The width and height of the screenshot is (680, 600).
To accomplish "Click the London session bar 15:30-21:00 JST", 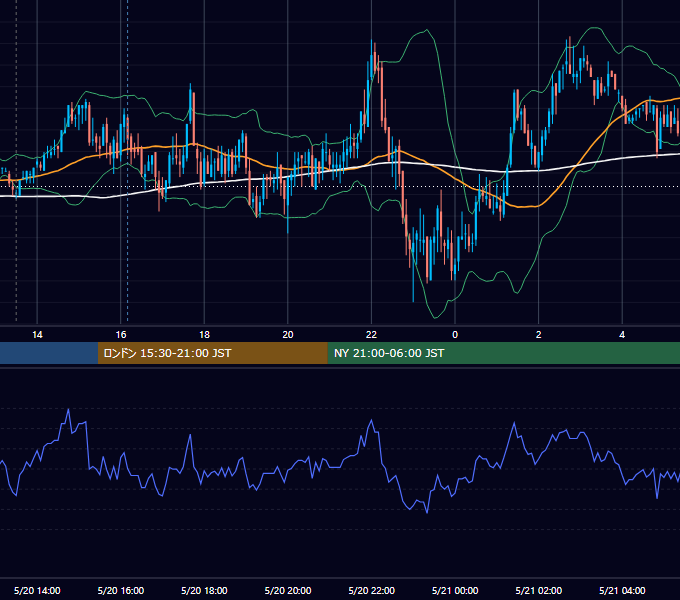I will (212, 353).
